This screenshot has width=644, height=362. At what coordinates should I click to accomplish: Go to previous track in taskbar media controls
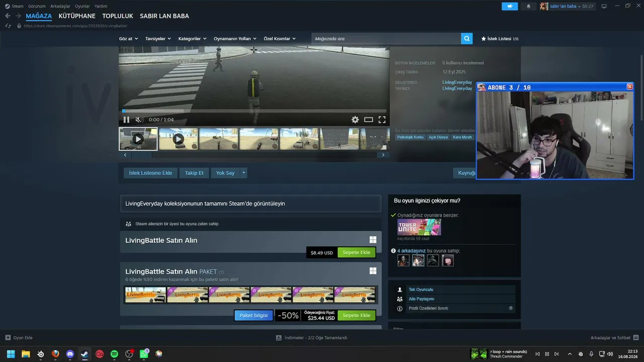(537, 354)
